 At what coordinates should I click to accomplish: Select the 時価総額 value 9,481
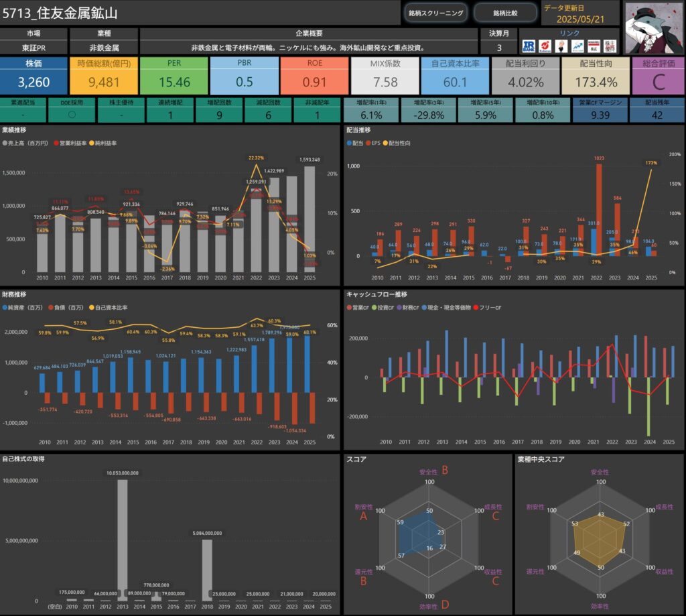point(104,82)
